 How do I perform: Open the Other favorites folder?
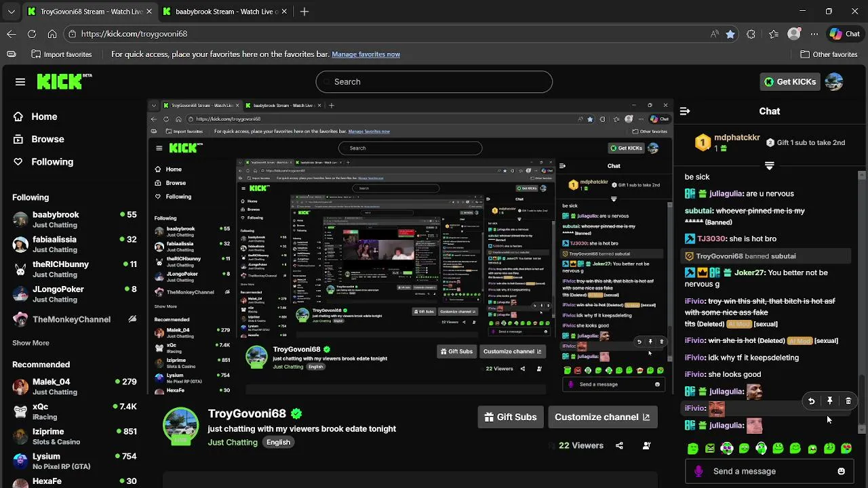point(829,54)
